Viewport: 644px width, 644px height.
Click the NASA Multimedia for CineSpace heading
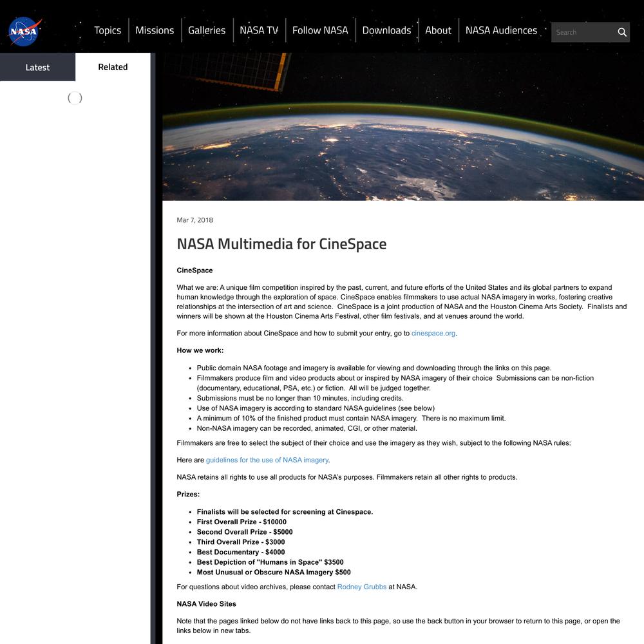tap(282, 243)
